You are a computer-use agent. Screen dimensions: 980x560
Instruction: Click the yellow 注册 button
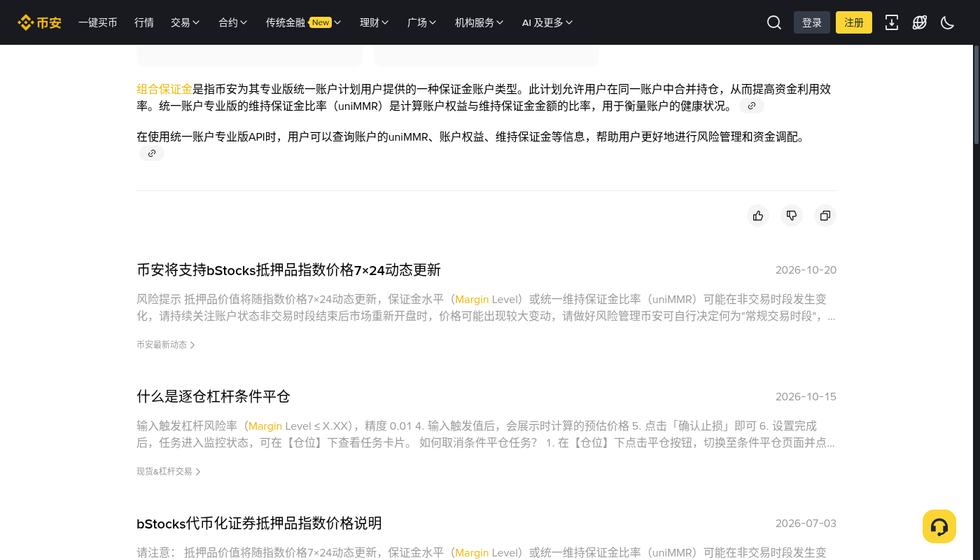tap(854, 22)
